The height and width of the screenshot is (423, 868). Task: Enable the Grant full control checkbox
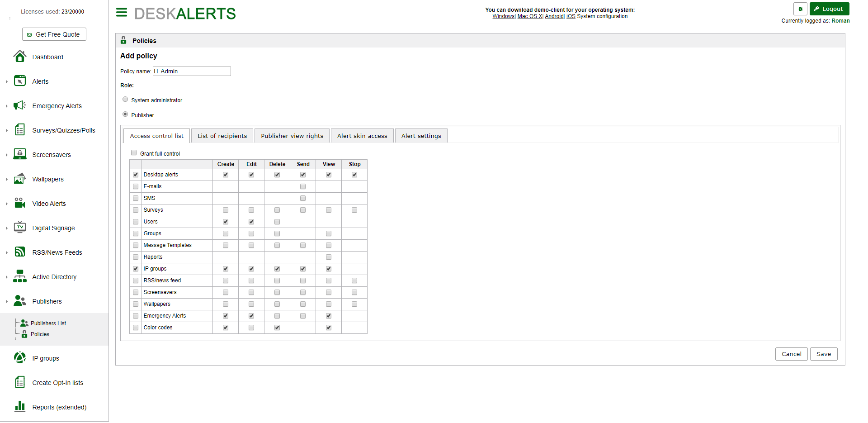click(134, 152)
